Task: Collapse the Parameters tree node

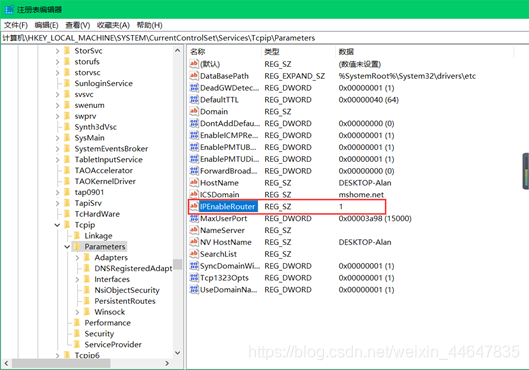Action: (x=67, y=247)
